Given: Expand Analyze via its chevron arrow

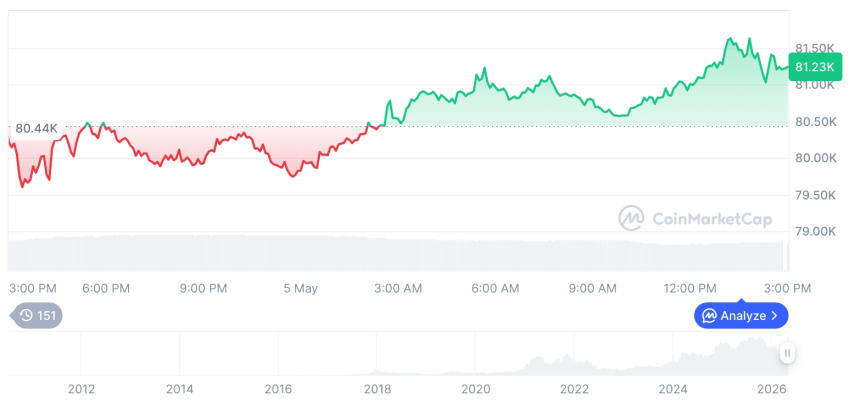Looking at the screenshot, I should tap(774, 315).
